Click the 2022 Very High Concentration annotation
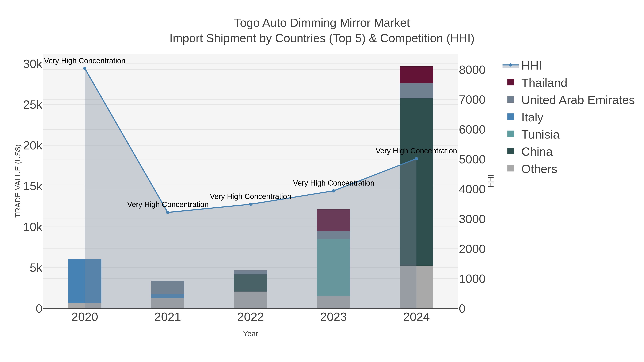 (x=250, y=197)
